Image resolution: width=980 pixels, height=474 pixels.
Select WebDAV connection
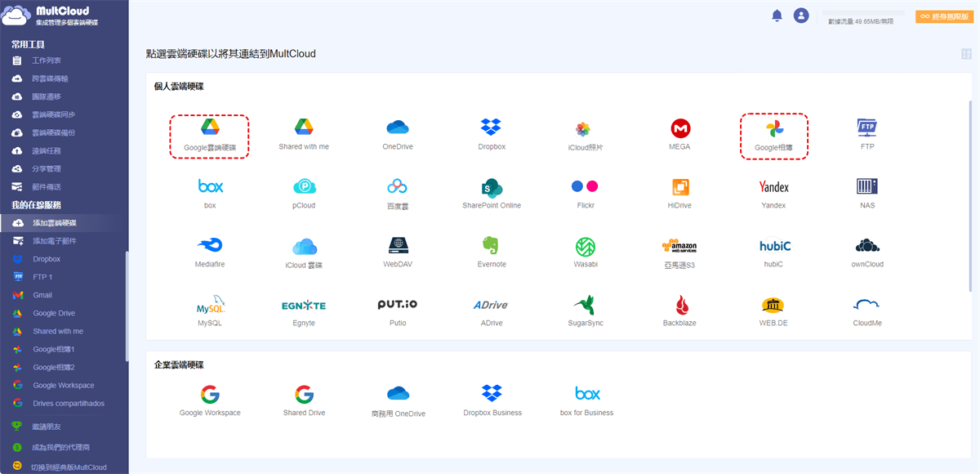point(398,253)
